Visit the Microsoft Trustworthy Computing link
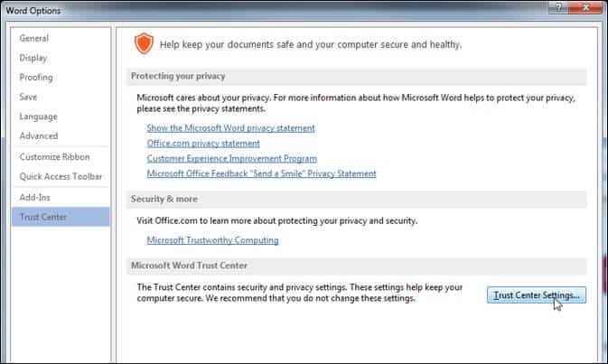The width and height of the screenshot is (608, 364). point(212,240)
